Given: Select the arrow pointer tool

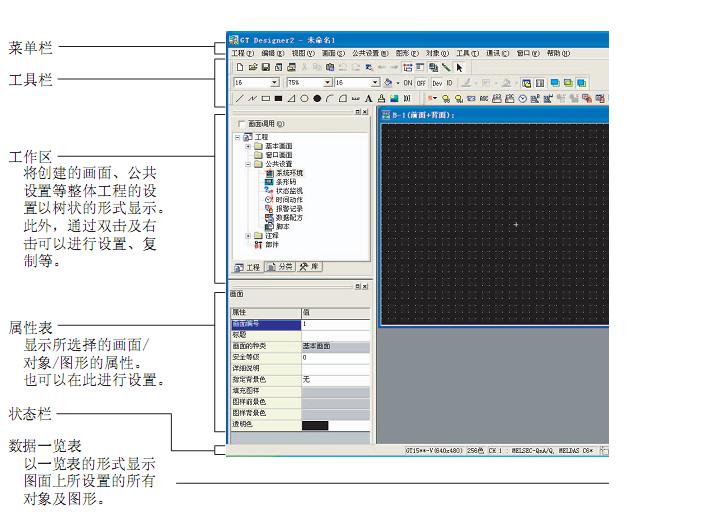Looking at the screenshot, I should 459,67.
